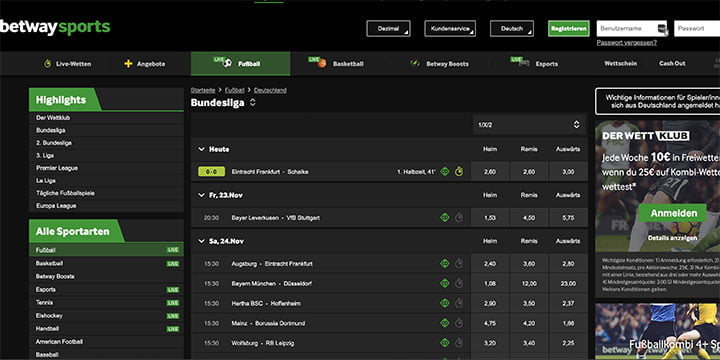
Task: Open stats icon for Wolfsburg - RB Leipzig
Action: coord(444,343)
